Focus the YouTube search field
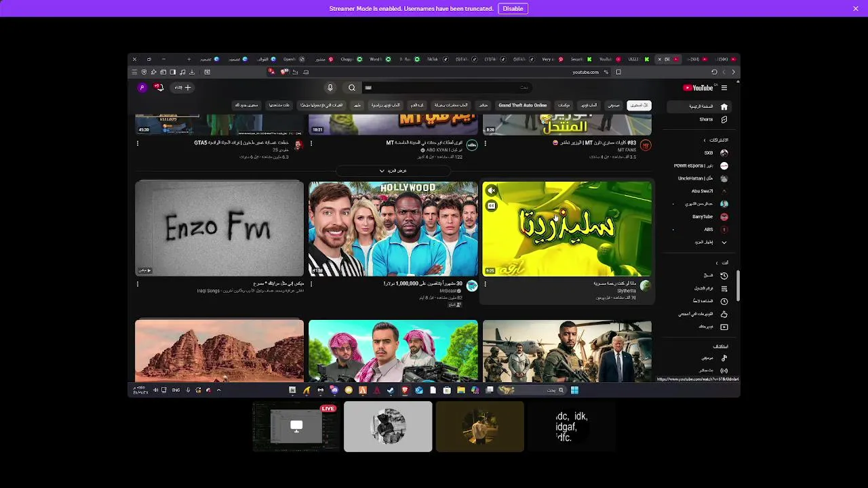The width and height of the screenshot is (868, 488). pos(448,87)
